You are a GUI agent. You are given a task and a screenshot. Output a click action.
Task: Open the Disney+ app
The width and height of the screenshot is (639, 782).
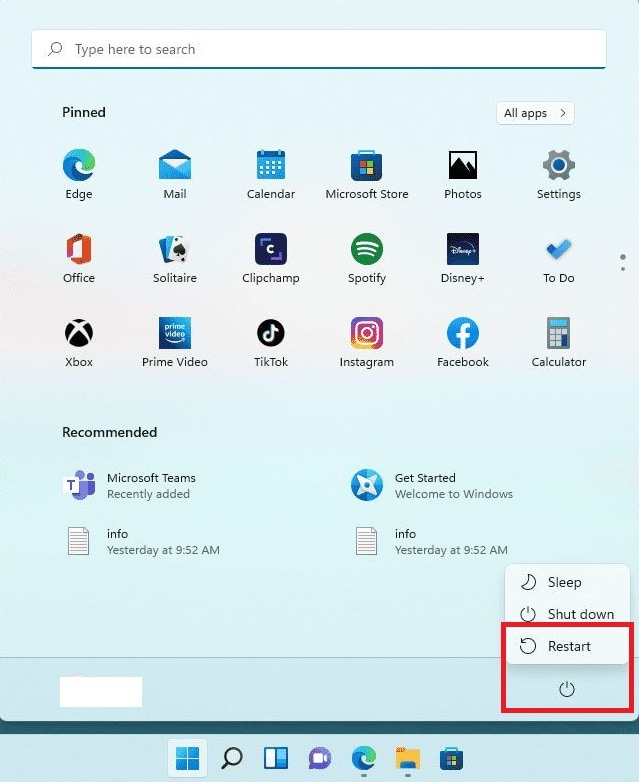pyautogui.click(x=463, y=258)
